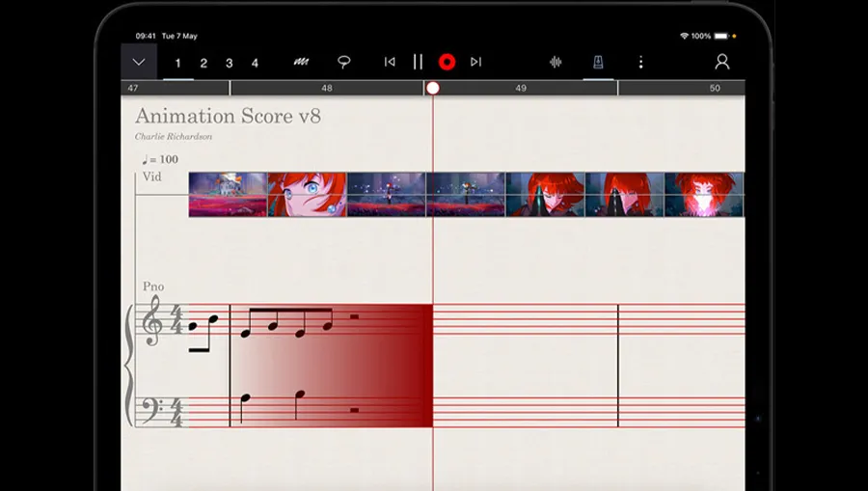Open the user profile icon
868x491 pixels.
pos(721,62)
